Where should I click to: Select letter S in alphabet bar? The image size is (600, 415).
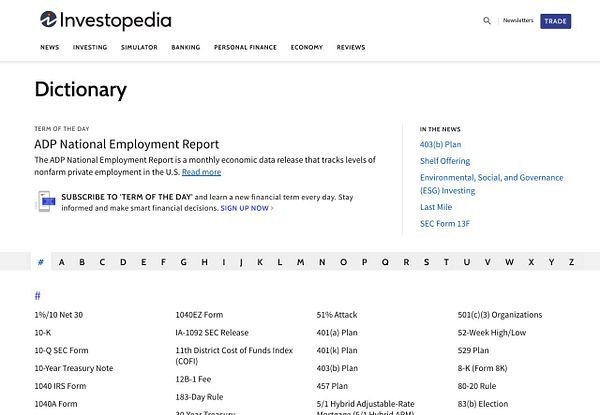[x=426, y=262]
